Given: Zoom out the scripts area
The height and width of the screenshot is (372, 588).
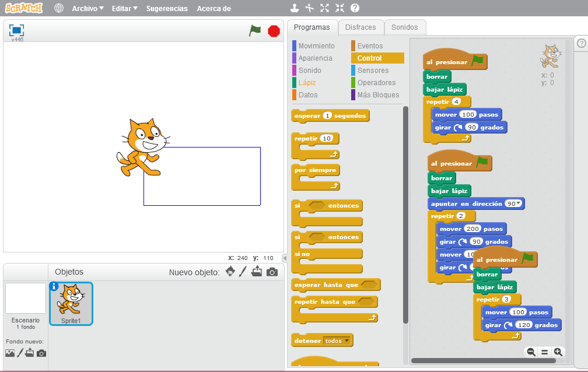Looking at the screenshot, I should coord(531,352).
